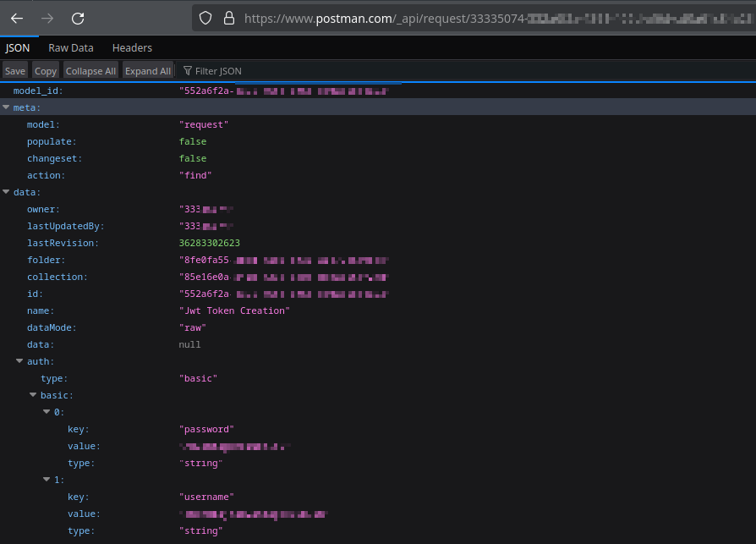This screenshot has height=544, width=756.
Task: Collapse the data node triangle
Action: pos(7,192)
